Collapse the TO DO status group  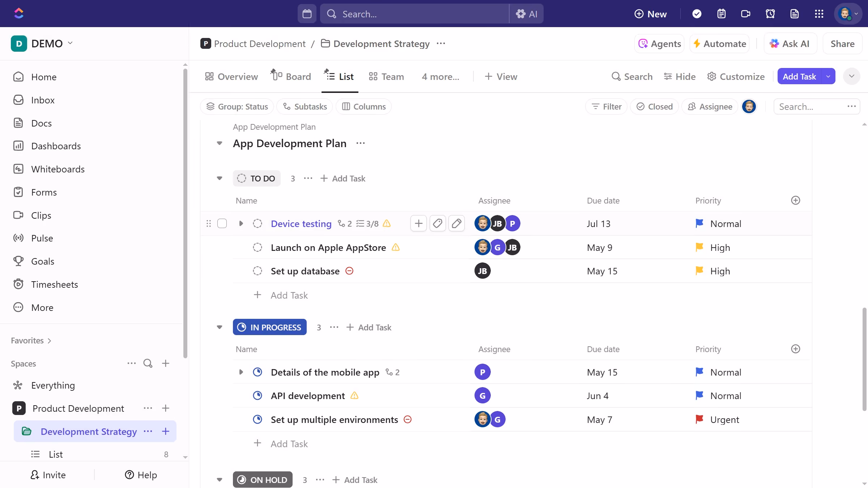tap(219, 178)
